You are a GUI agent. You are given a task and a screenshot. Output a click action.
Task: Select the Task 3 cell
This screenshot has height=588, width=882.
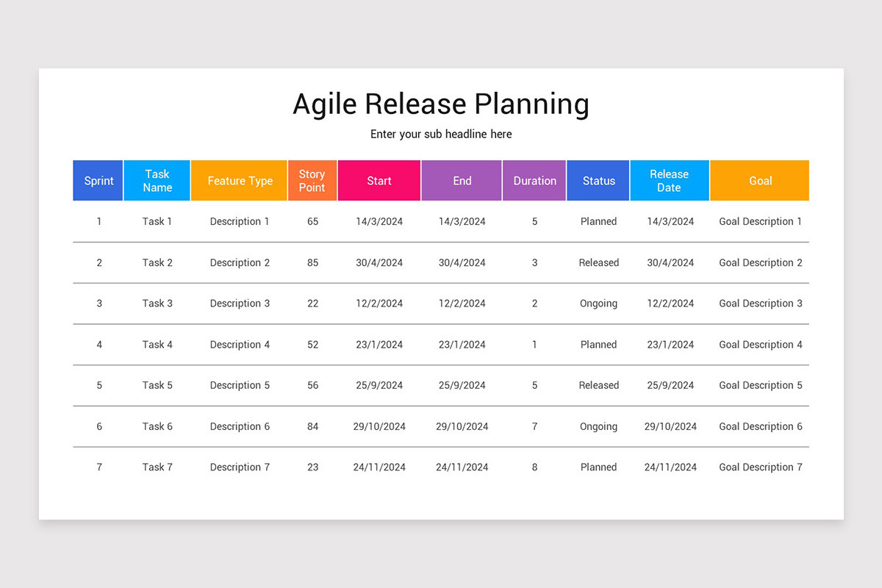[157, 304]
